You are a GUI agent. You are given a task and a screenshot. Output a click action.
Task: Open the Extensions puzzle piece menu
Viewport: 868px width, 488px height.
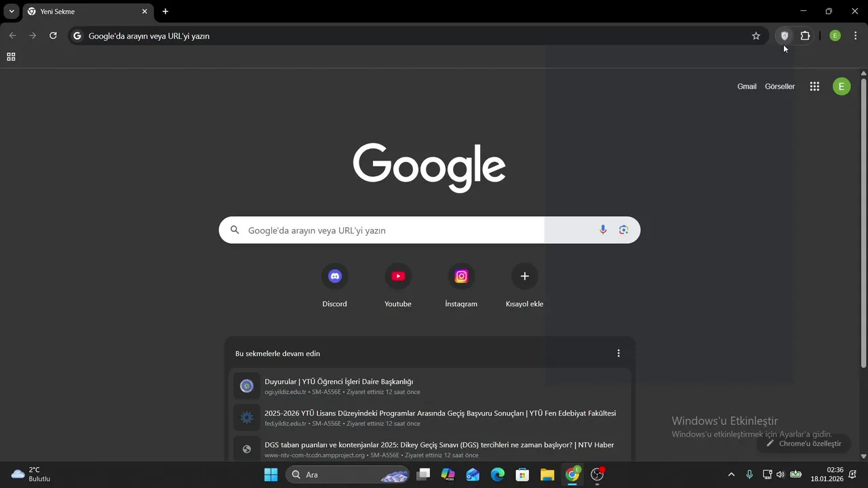(x=806, y=36)
